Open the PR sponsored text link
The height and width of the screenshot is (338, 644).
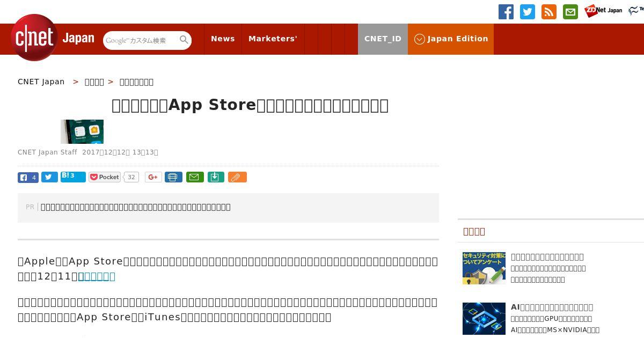pos(136,207)
